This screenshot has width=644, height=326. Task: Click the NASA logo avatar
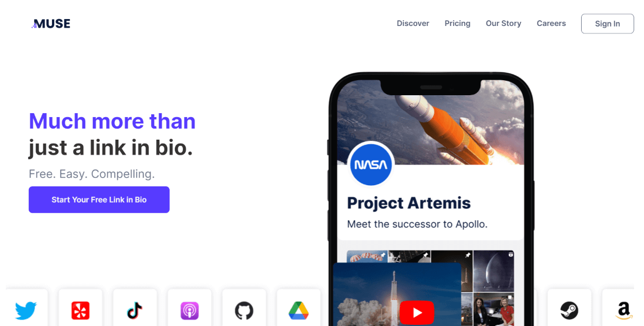click(371, 164)
